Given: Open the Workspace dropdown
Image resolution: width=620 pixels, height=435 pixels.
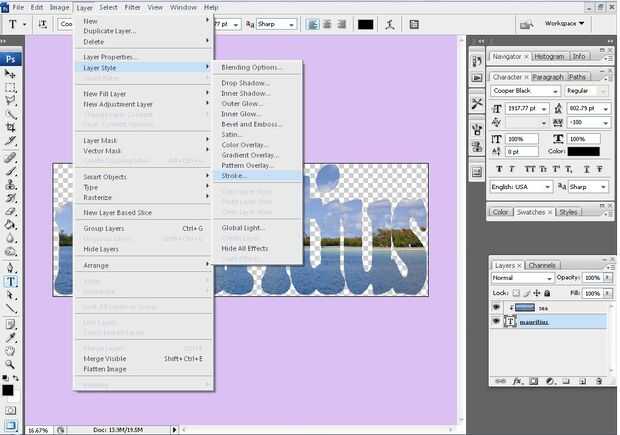Looking at the screenshot, I should pos(564,24).
